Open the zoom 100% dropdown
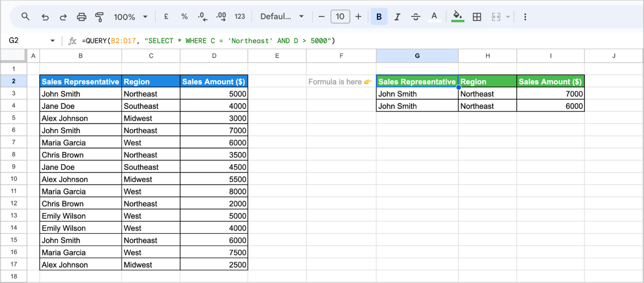The height and width of the screenshot is (283, 644). (x=131, y=17)
